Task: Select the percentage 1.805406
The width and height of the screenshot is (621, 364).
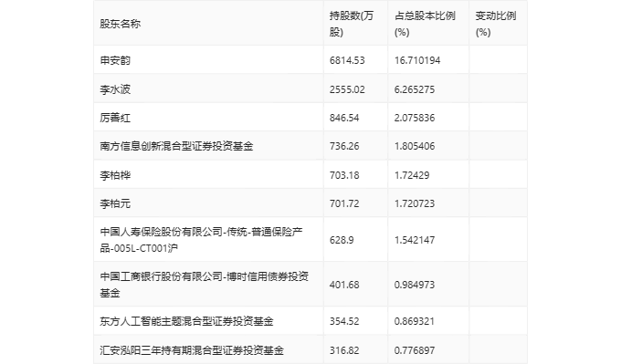Action: [x=415, y=146]
